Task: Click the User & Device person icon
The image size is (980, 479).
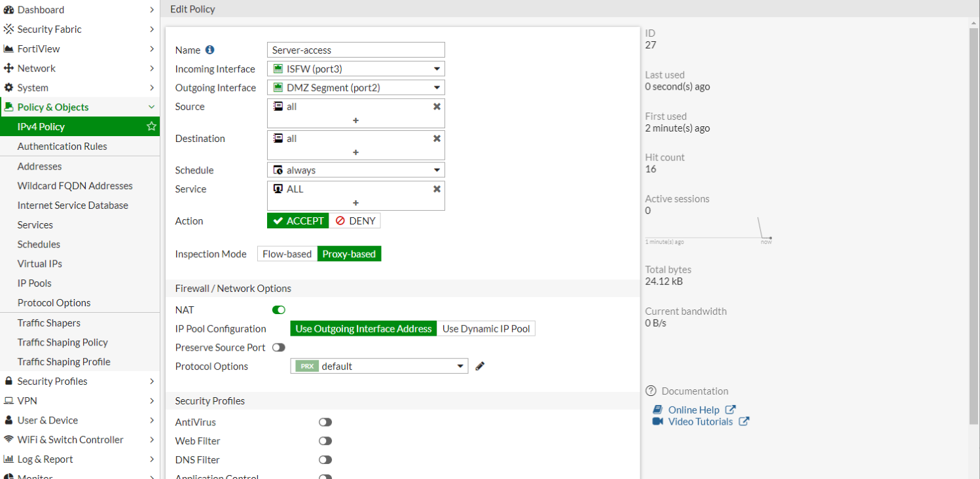Action: [9, 420]
